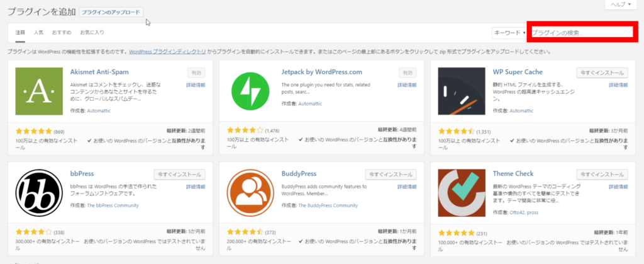Image resolution: width=644 pixels, height=264 pixels.
Task: Install Theme Check with 今すぐインストール
Action: pos(602,175)
